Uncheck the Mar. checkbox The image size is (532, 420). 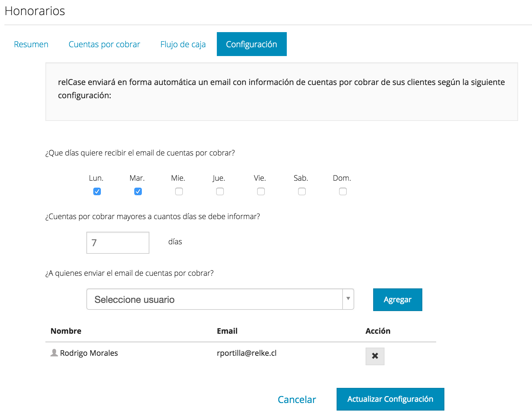[x=138, y=191]
